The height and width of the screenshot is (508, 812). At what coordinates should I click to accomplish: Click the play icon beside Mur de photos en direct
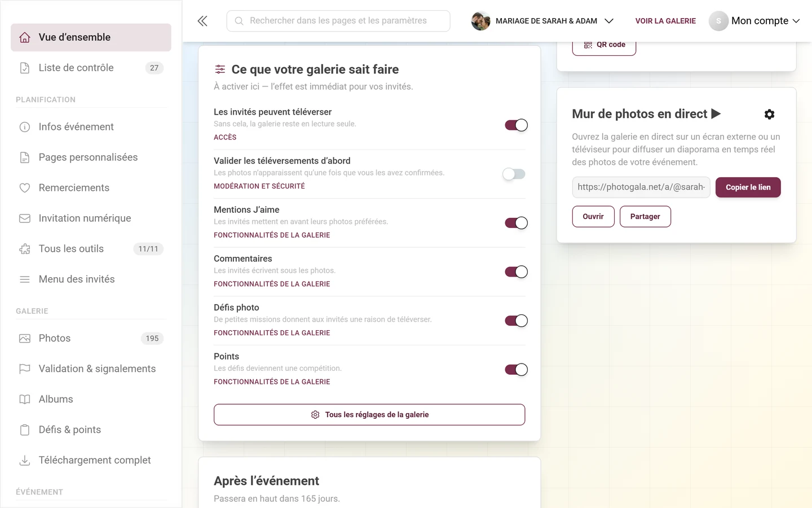pyautogui.click(x=716, y=113)
